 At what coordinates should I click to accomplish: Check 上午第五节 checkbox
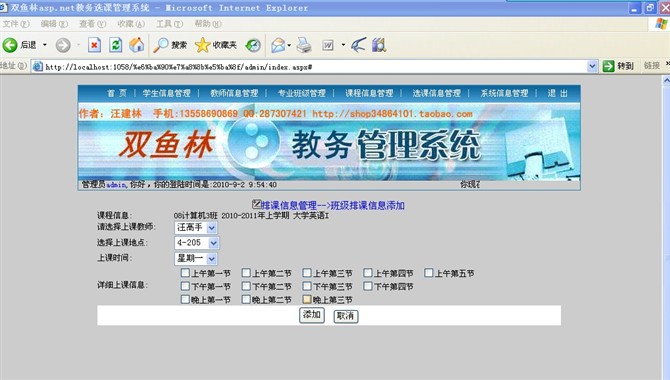[429, 273]
